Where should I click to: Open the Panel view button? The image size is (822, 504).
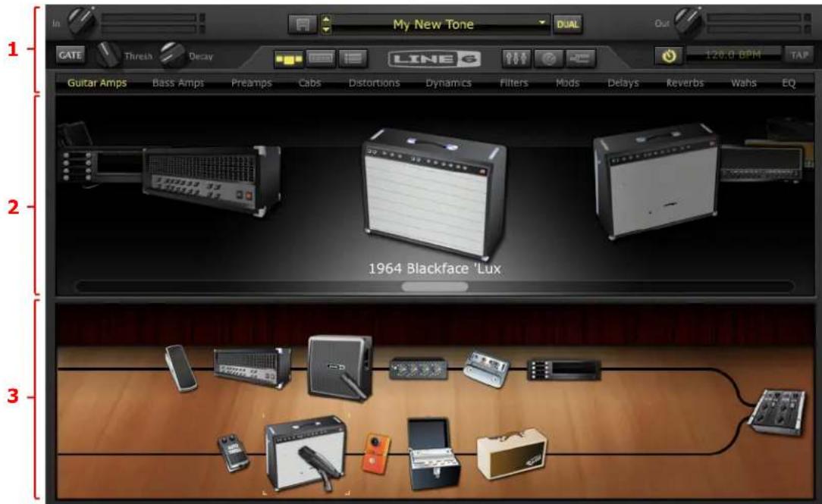[x=320, y=58]
